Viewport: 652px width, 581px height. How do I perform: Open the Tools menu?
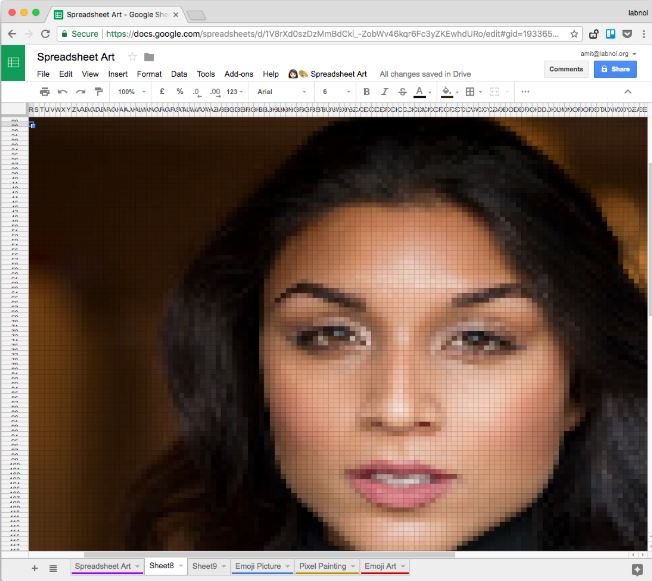pyautogui.click(x=206, y=74)
